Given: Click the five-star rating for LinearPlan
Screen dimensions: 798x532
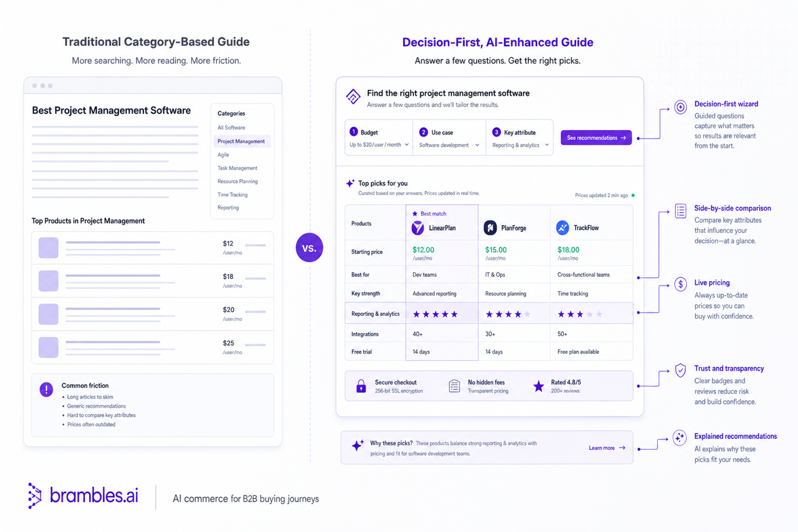Looking at the screenshot, I should 435,314.
